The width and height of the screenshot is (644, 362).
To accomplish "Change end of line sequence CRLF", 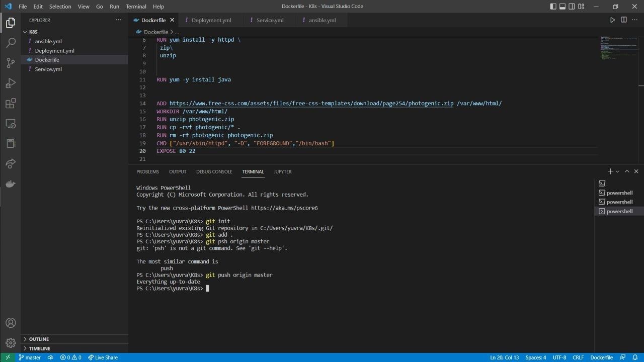I will [x=578, y=357].
